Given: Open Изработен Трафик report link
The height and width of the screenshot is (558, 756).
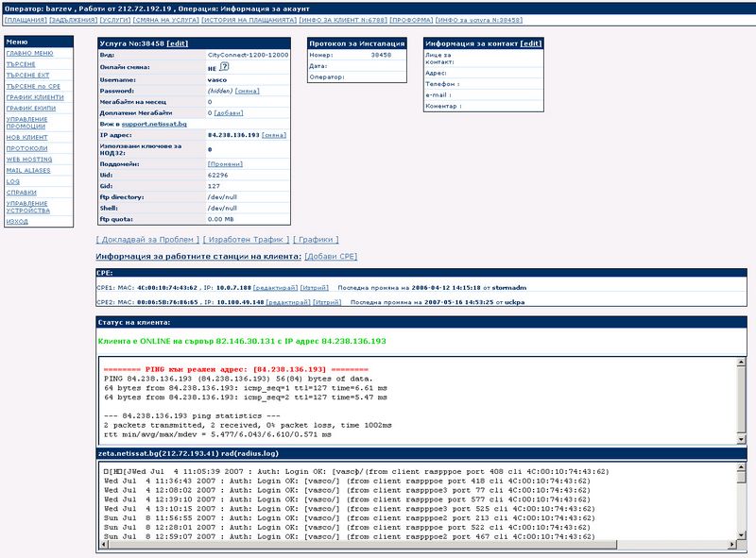Looking at the screenshot, I should [246, 240].
